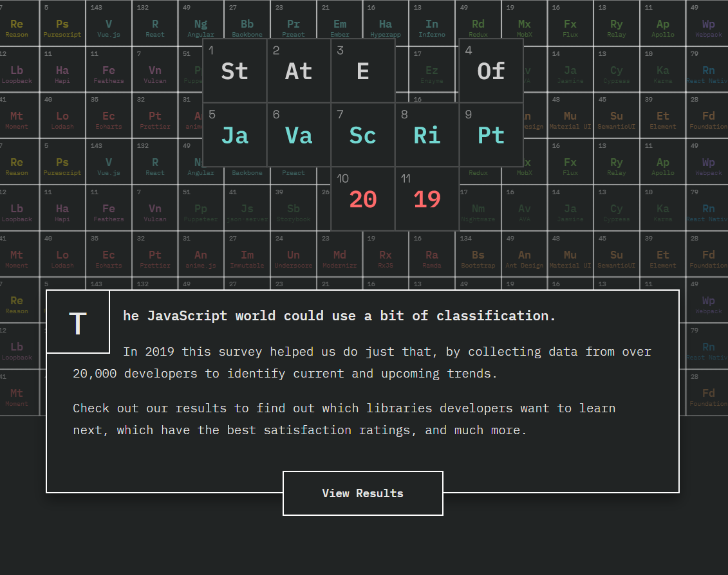
Task: Click the 'Bs Bootstrap' element tile
Action: (478, 254)
